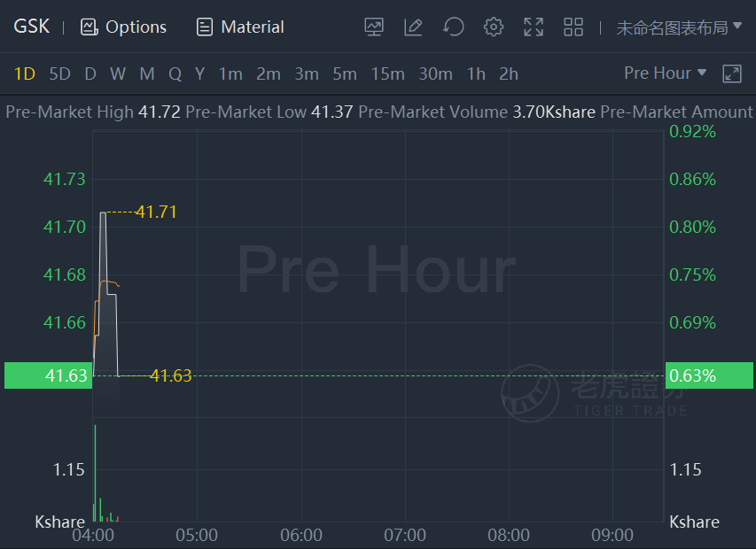Open the Pre Hour session dropdown
Screen dimensions: 756x549
665,73
